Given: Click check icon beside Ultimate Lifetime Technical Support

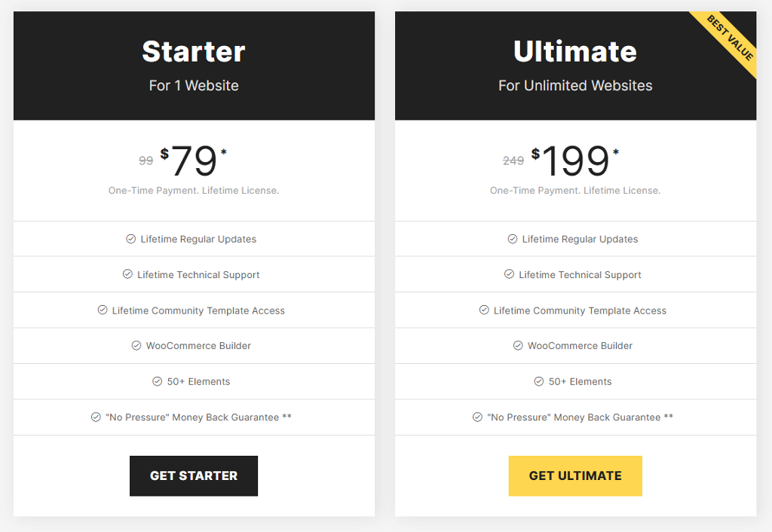Looking at the screenshot, I should click(x=509, y=274).
